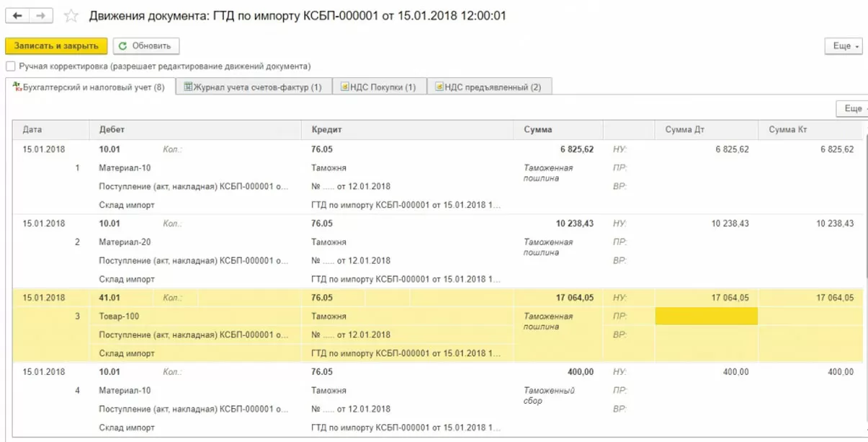Screen dimensions: 868x442
Task: Open the top Еще dropdown menu
Action: pos(844,46)
